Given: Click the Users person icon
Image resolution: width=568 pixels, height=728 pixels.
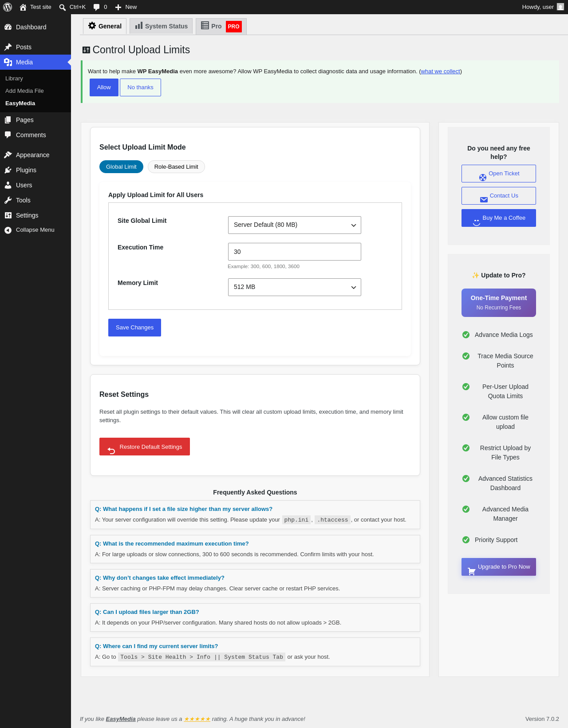Looking at the screenshot, I should coord(8,185).
